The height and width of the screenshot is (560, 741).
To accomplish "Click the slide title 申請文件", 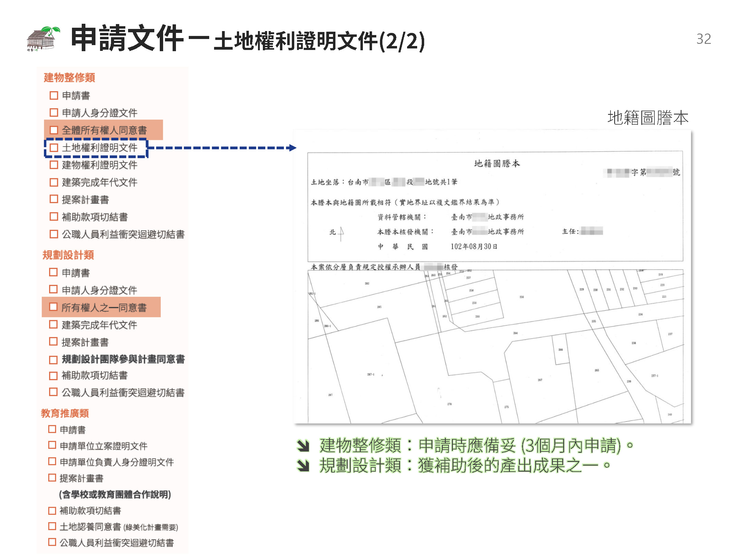I will point(127,38).
